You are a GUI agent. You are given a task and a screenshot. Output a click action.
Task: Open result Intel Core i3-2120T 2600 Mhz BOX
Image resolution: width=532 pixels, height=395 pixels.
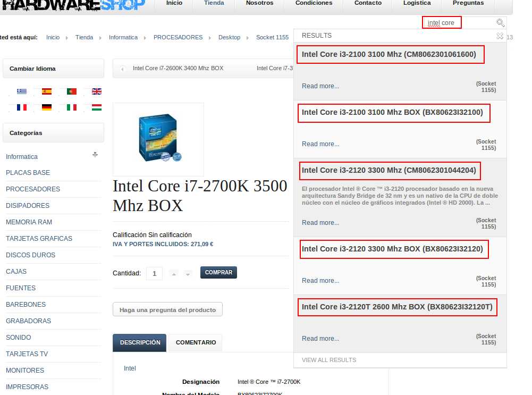point(397,307)
